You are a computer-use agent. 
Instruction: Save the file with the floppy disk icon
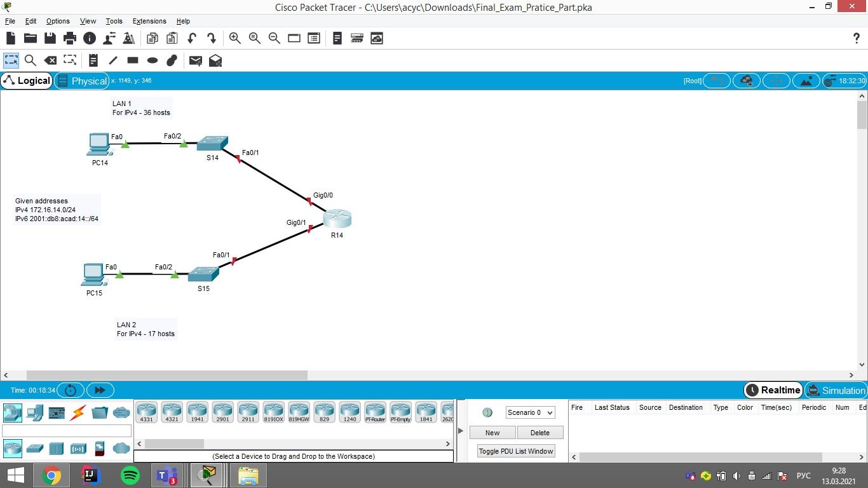coord(50,38)
